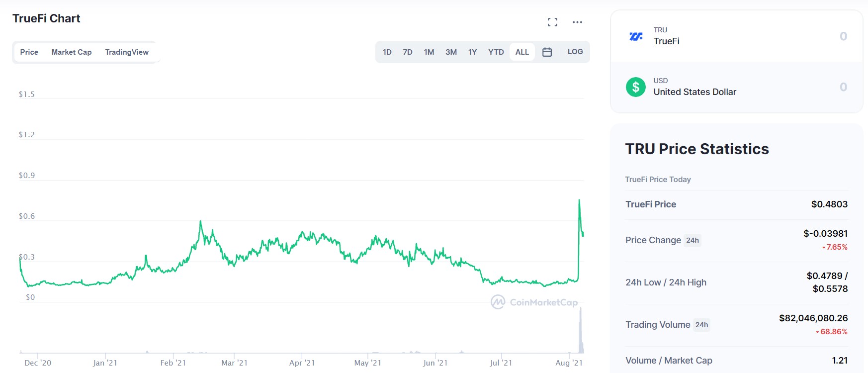Image resolution: width=868 pixels, height=373 pixels.
Task: Select the 1M time range
Action: click(x=429, y=52)
